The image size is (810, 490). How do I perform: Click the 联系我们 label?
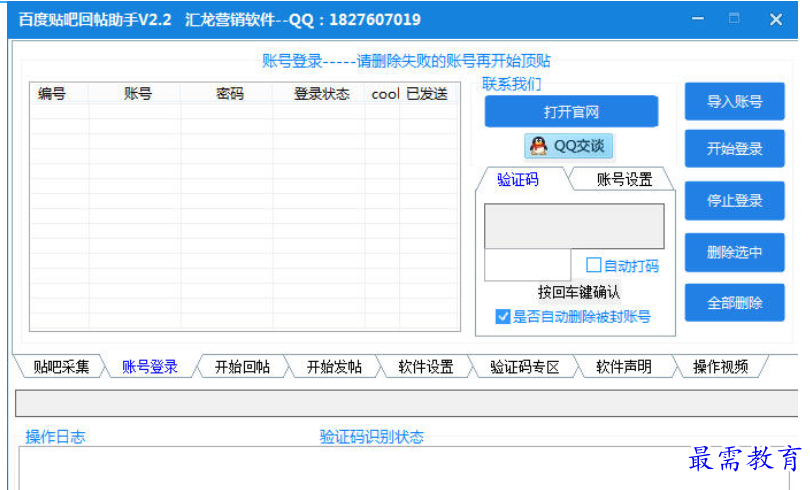tap(512, 84)
